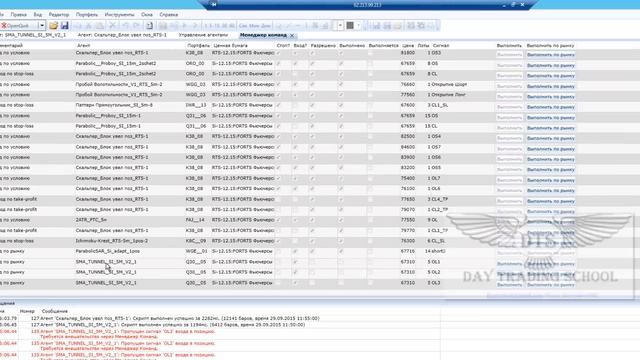Click Выполнить по рынку for the OL6 row
The image size is (640, 360).
551,191
